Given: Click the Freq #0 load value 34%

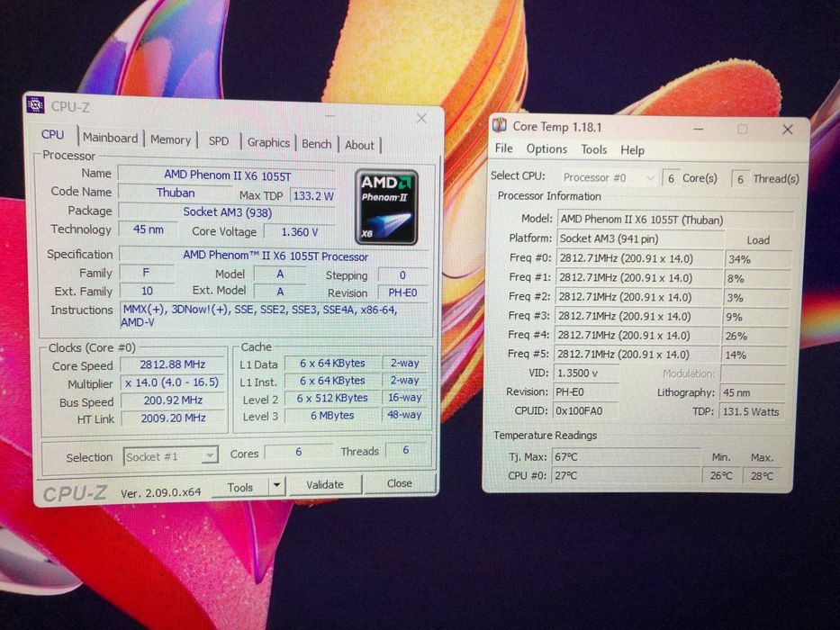Looking at the screenshot, I should pos(758,259).
